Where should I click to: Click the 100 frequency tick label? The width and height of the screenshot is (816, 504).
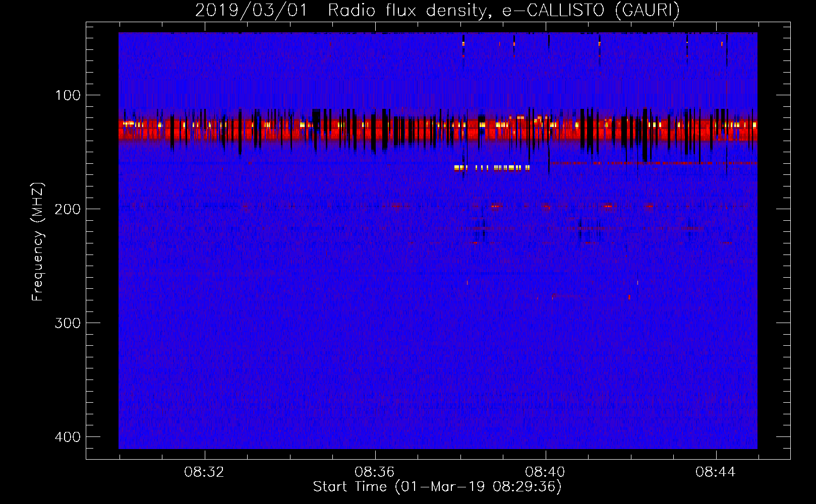[x=68, y=95]
